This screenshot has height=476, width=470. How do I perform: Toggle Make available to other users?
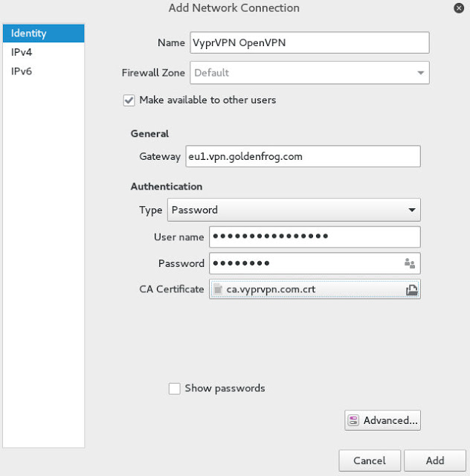129,100
